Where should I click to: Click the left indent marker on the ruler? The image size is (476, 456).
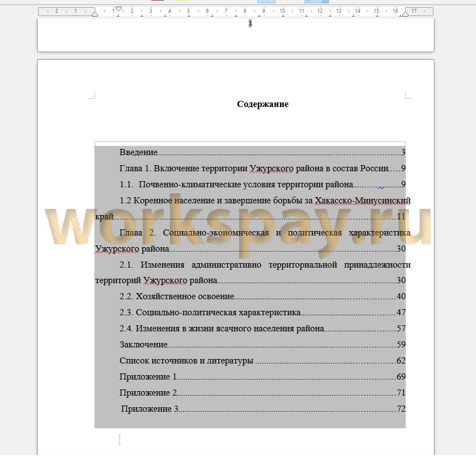point(95,14)
